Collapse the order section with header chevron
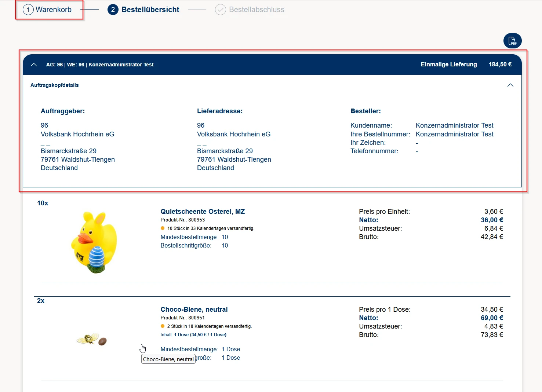This screenshot has height=392, width=542. (x=34, y=65)
